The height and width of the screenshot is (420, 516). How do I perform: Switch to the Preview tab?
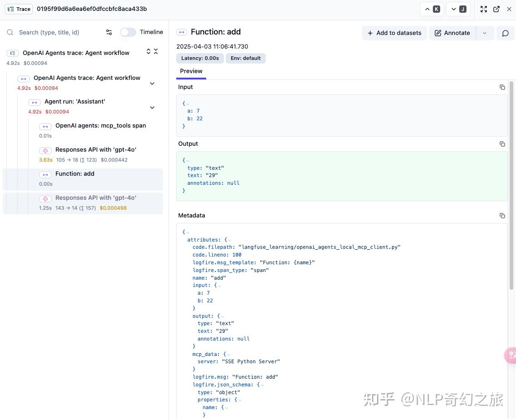coord(191,71)
